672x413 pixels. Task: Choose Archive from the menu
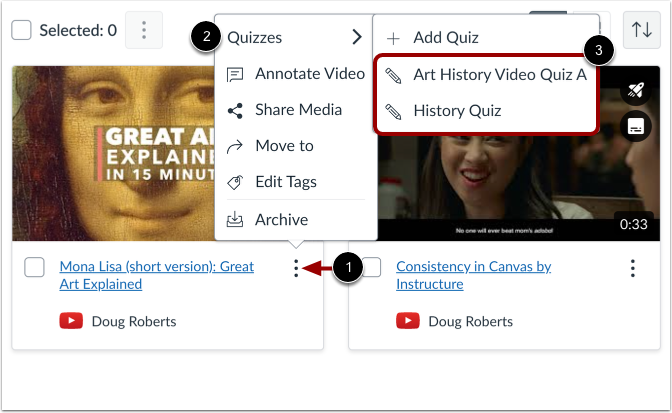coord(296,219)
